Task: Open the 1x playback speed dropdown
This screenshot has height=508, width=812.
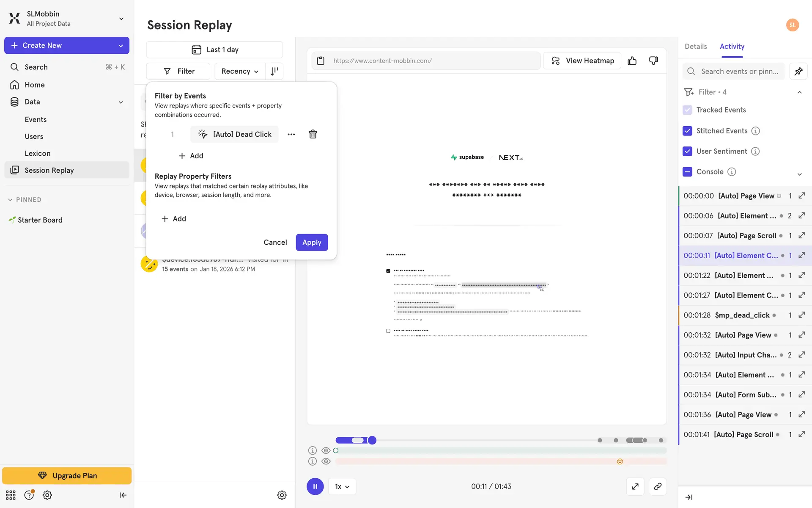Action: [x=342, y=486]
